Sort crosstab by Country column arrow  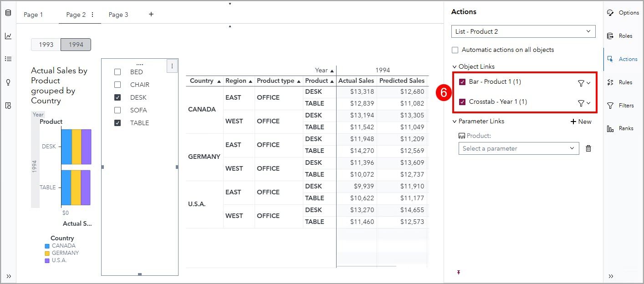click(x=219, y=81)
